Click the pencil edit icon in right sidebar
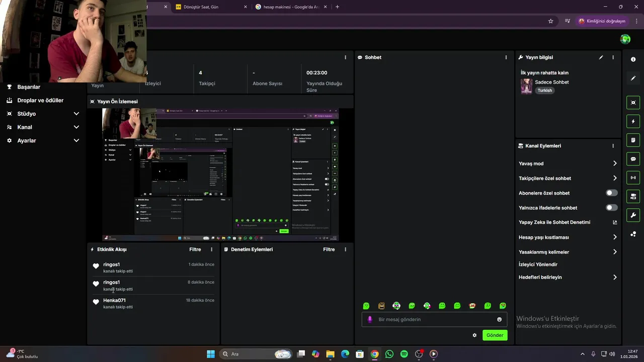Screen dimensions: 644x362 click(633, 78)
